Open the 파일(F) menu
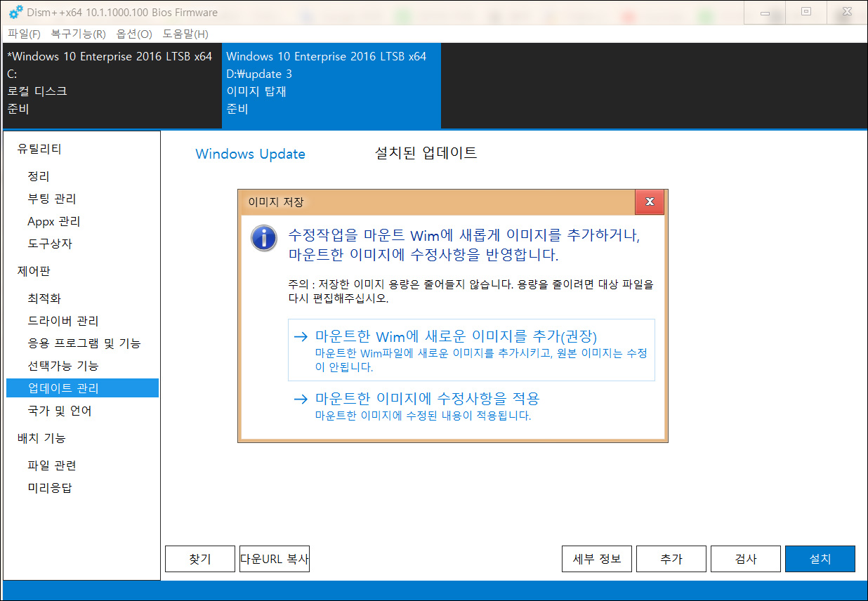Image resolution: width=868 pixels, height=601 pixels. tap(25, 34)
